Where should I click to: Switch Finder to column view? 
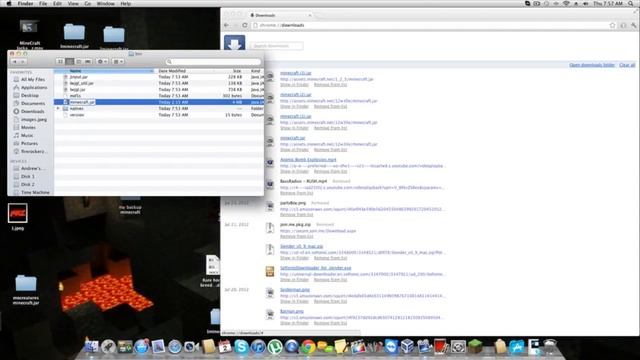click(x=79, y=62)
